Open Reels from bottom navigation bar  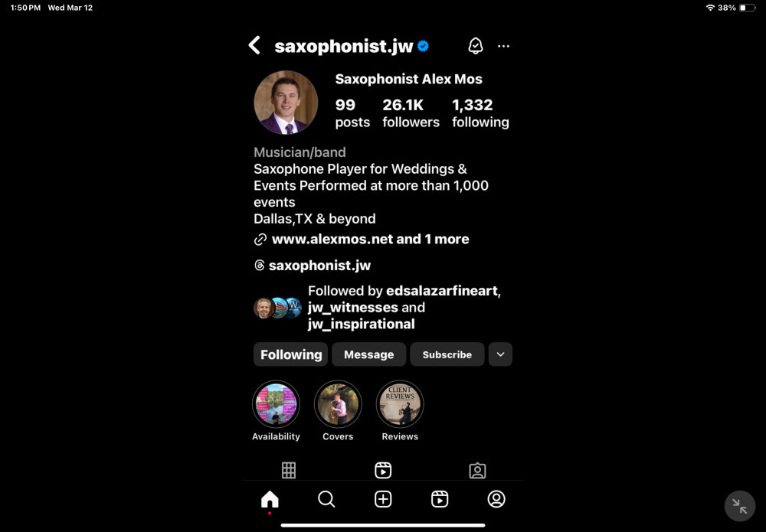[440, 499]
